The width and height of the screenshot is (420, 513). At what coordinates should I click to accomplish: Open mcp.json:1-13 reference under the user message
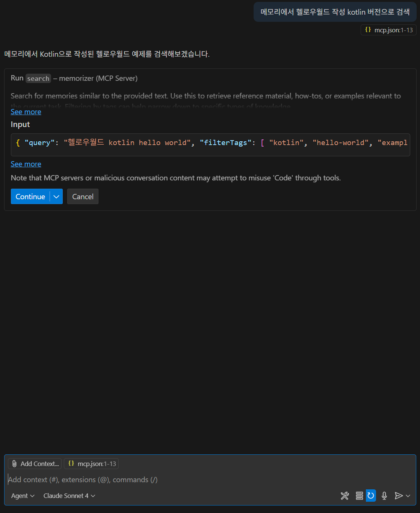[x=388, y=30]
